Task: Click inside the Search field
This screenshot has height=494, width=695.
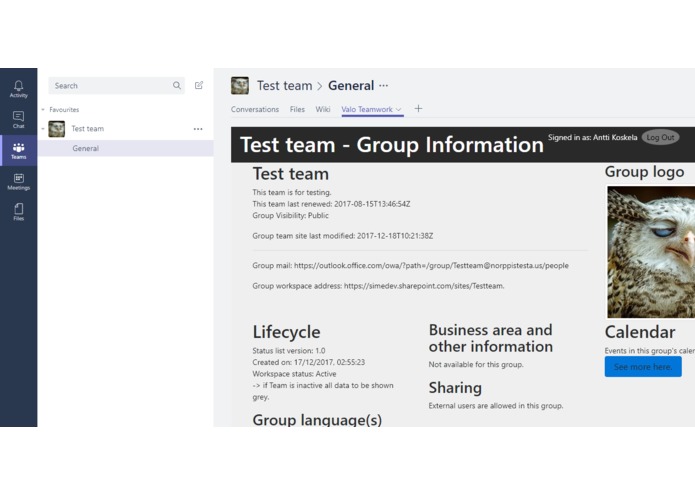Action: tap(117, 86)
